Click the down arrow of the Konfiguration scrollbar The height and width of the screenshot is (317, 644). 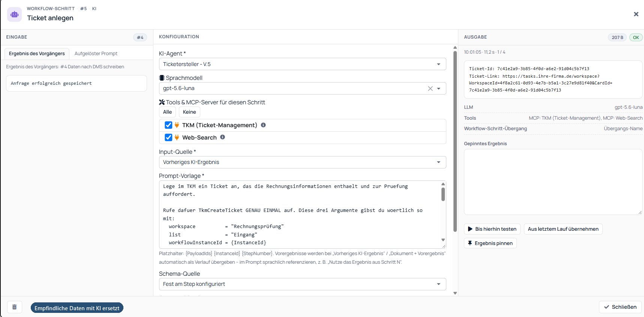click(x=455, y=293)
